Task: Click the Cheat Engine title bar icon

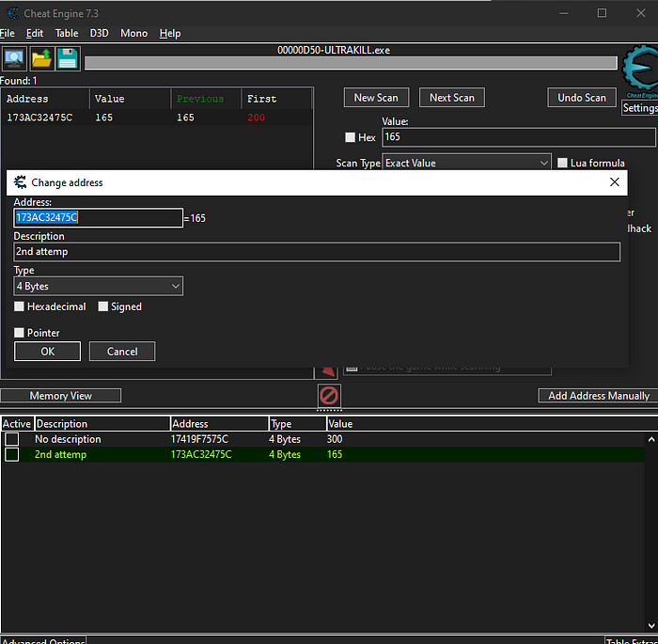Action: coord(12,13)
